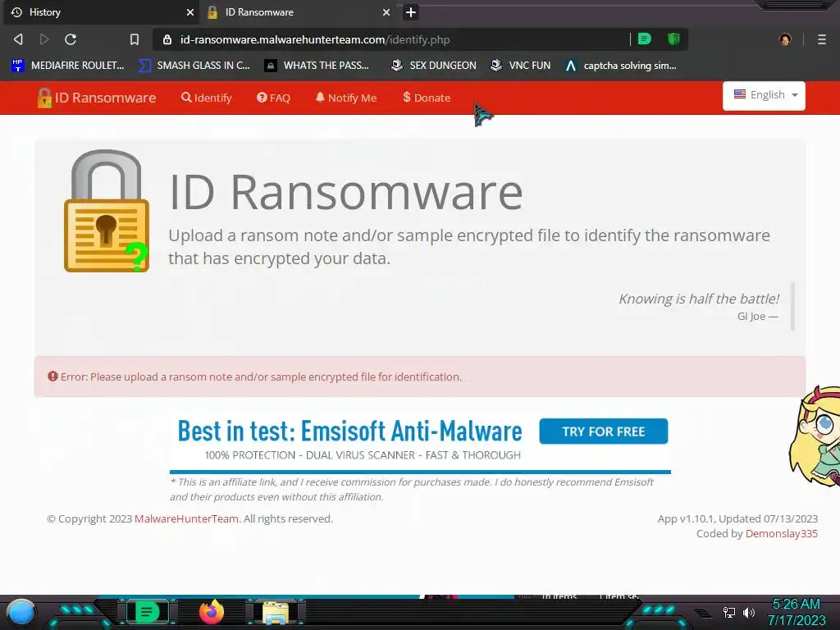
Task: Click the padlock site security icon
Action: point(167,39)
